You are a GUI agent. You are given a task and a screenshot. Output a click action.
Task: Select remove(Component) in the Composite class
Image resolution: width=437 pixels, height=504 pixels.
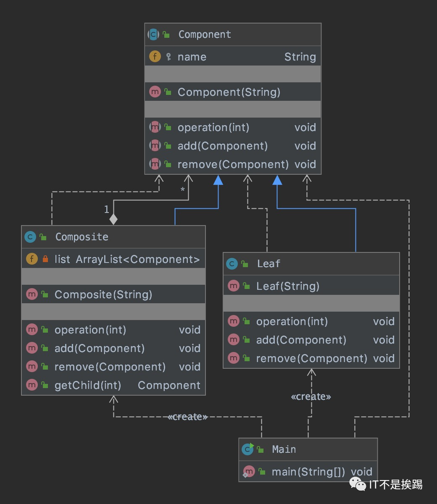click(x=113, y=367)
